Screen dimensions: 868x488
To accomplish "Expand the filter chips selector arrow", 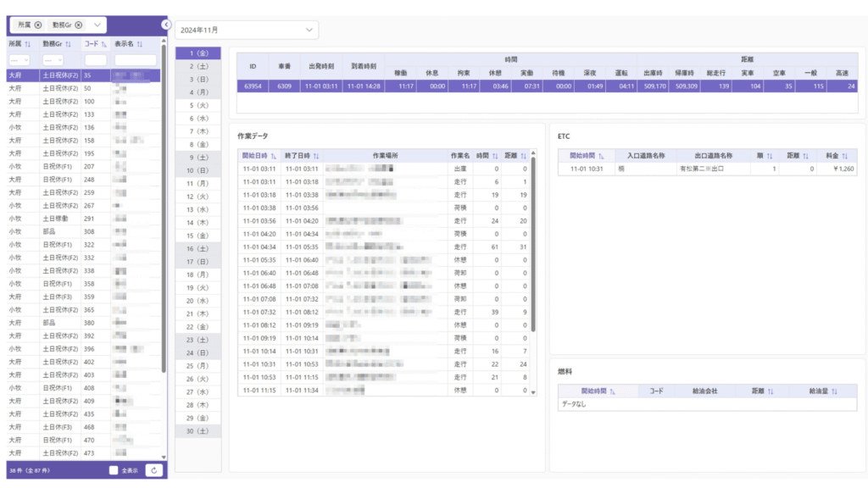I will click(98, 25).
